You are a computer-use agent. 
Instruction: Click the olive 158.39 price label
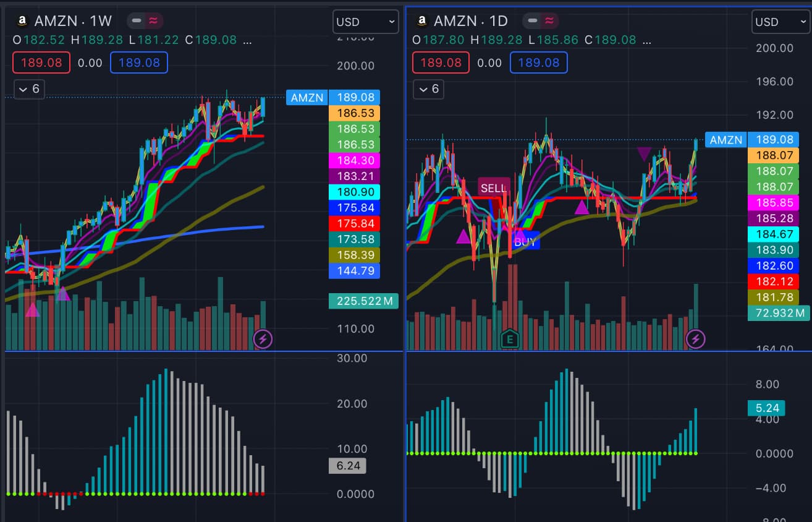[355, 255]
